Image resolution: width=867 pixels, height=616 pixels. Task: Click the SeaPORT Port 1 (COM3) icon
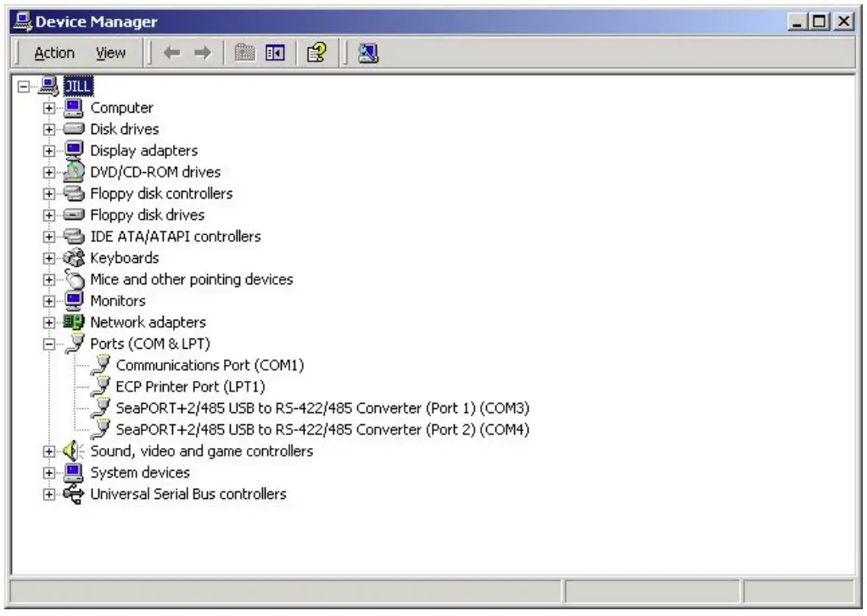101,408
